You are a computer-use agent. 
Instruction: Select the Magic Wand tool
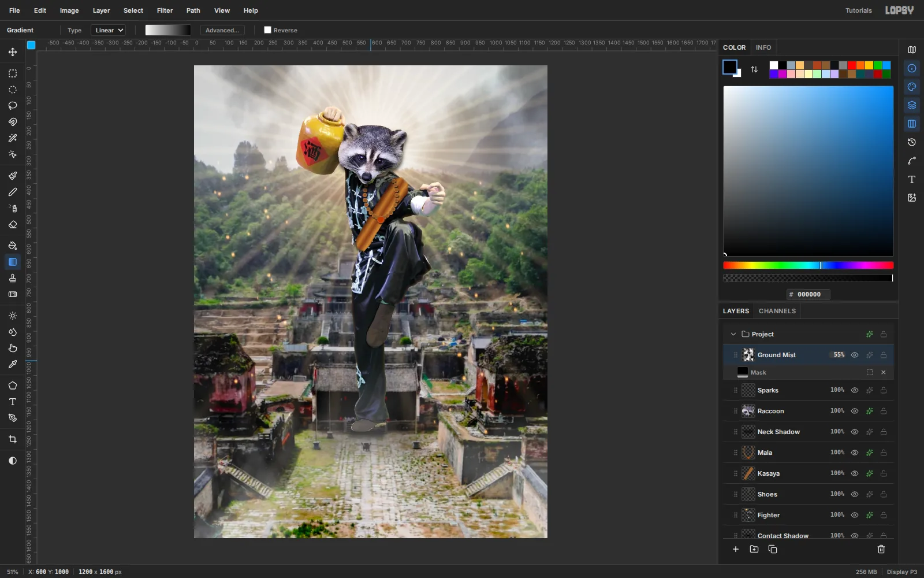pyautogui.click(x=13, y=138)
